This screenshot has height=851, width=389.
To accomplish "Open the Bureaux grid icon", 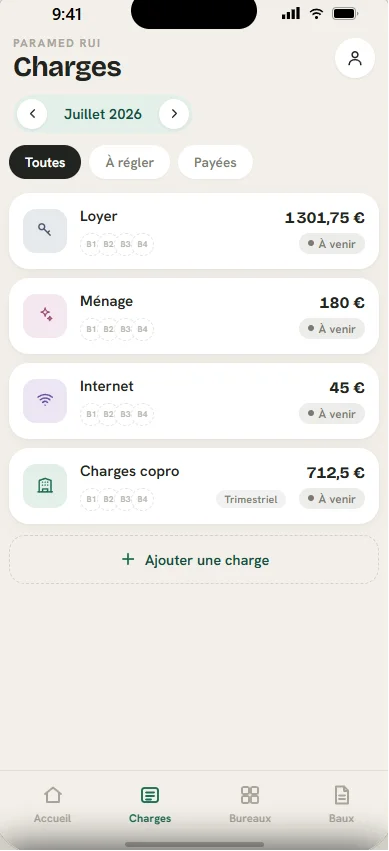I will 250,796.
